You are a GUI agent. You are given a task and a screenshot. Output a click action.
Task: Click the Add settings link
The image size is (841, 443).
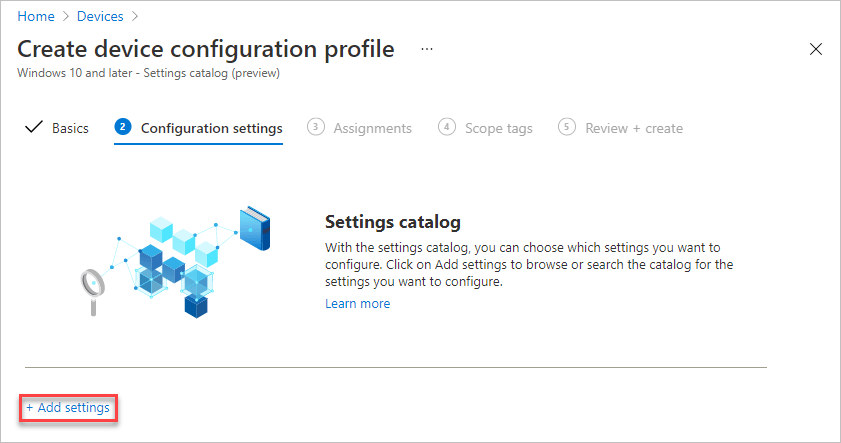pos(68,407)
